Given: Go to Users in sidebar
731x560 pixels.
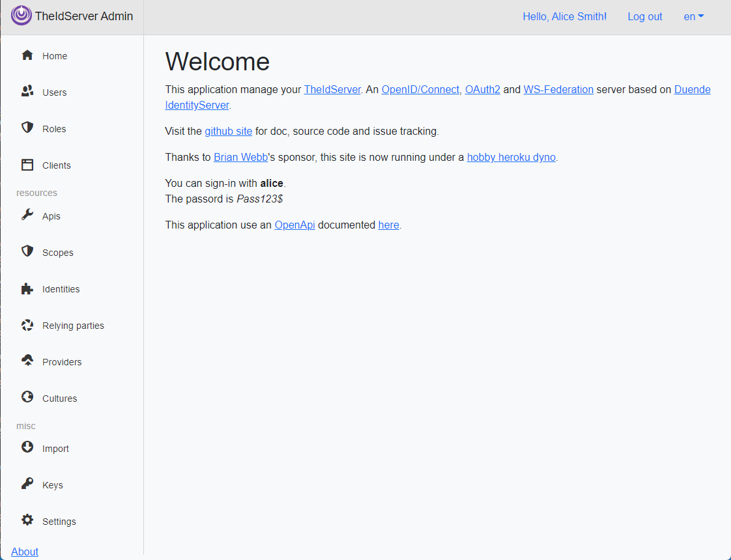Looking at the screenshot, I should click(54, 92).
